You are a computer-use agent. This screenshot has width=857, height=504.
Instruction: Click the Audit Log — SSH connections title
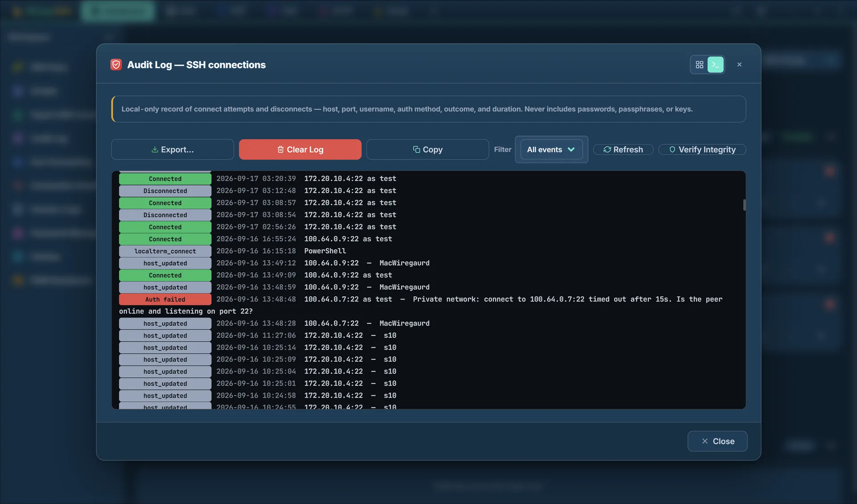196,65
